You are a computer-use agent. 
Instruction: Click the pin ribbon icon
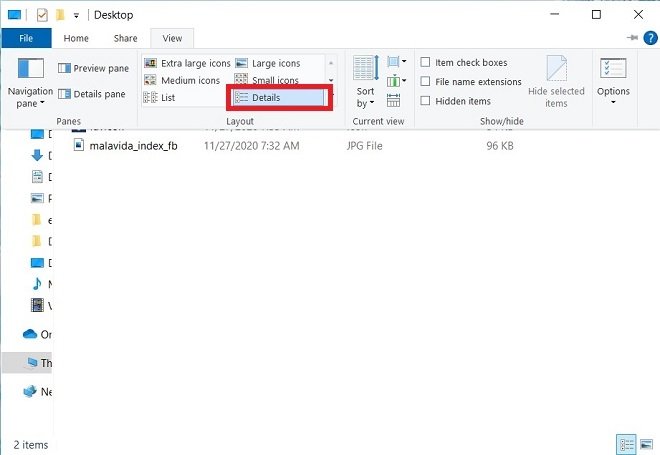632,38
